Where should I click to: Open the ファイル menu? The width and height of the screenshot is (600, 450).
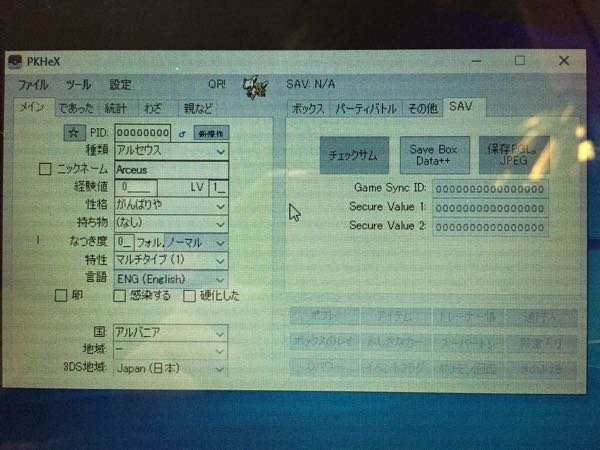pos(32,85)
